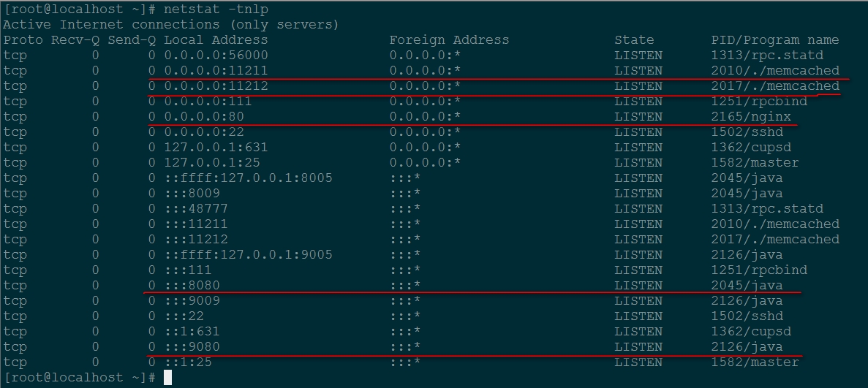Viewport: 868px width, 388px height.
Task: Click the 'State' column header
Action: [x=634, y=40]
